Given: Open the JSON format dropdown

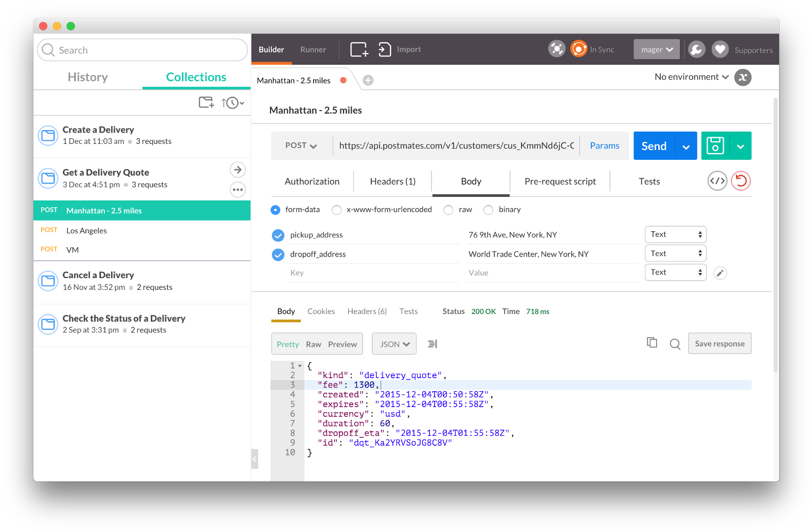Looking at the screenshot, I should [394, 344].
